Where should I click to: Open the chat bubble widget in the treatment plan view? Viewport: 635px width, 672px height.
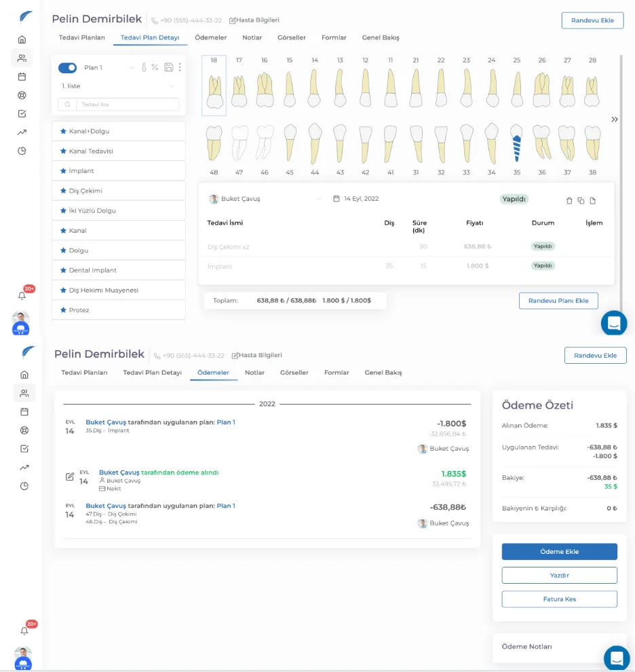(x=614, y=323)
